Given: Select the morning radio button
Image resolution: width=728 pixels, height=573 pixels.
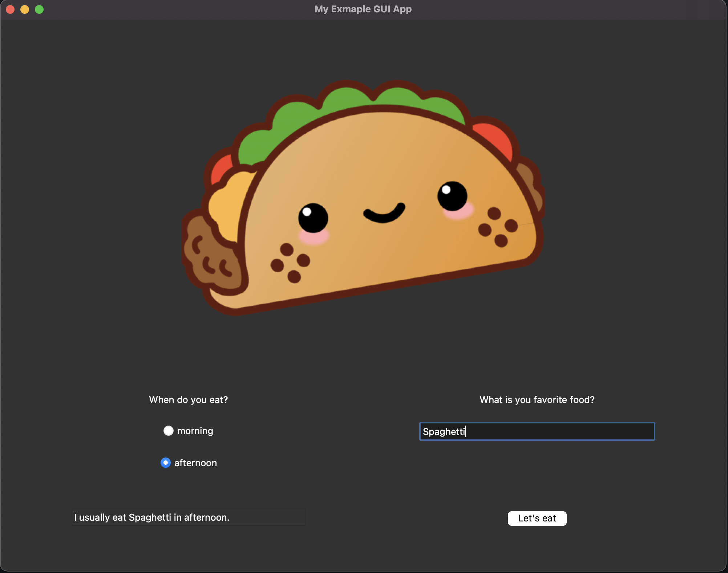Looking at the screenshot, I should (x=168, y=431).
